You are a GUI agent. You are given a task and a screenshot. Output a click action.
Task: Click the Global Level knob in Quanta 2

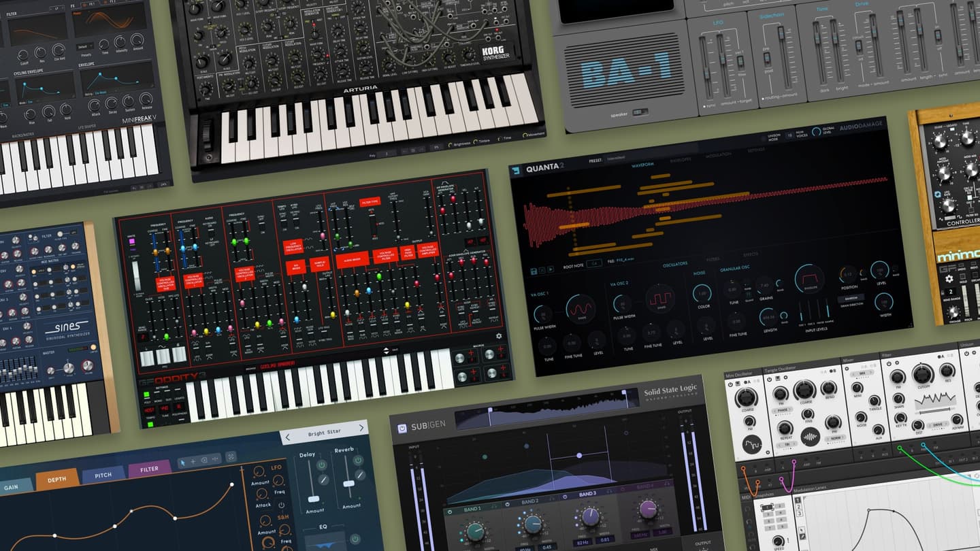pyautogui.click(x=817, y=131)
